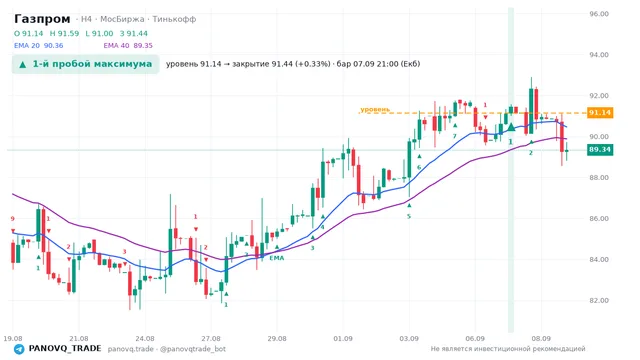Click the orange 91.14 price tag

[x=600, y=113]
